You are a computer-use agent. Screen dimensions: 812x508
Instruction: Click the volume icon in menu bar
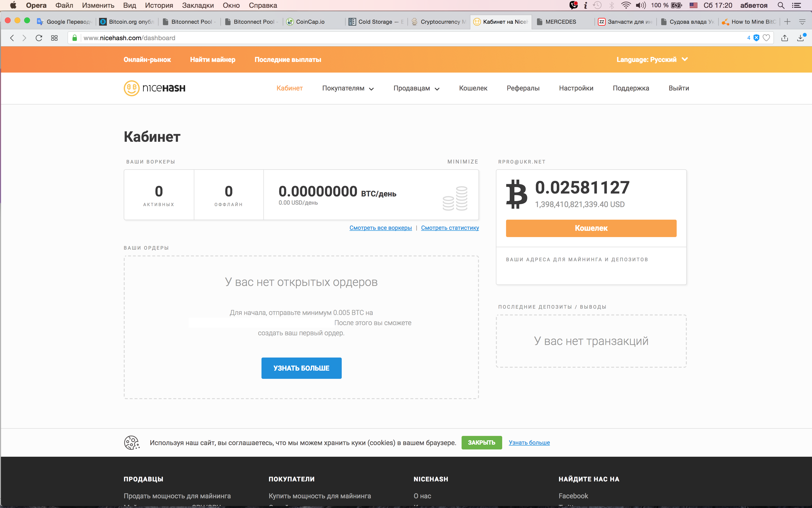(x=641, y=5)
